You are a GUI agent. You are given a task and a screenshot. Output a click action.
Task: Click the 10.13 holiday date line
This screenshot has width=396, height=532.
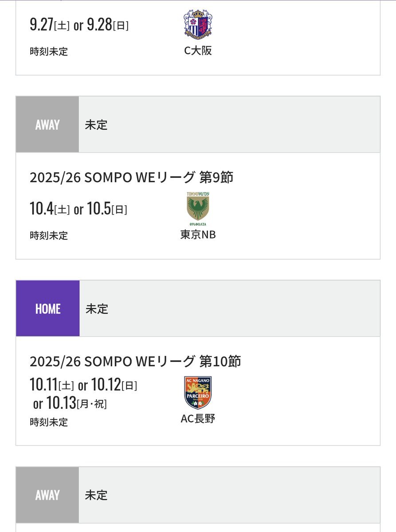(x=70, y=403)
